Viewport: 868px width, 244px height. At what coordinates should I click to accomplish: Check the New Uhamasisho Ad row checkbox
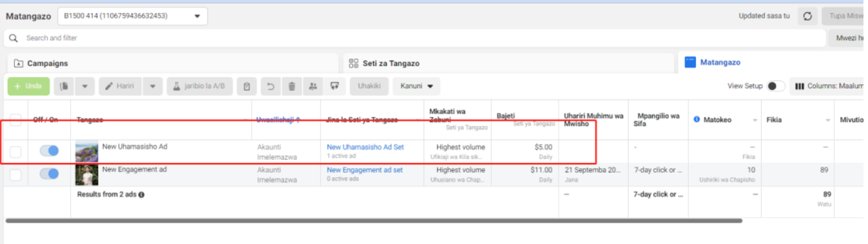[x=16, y=152]
